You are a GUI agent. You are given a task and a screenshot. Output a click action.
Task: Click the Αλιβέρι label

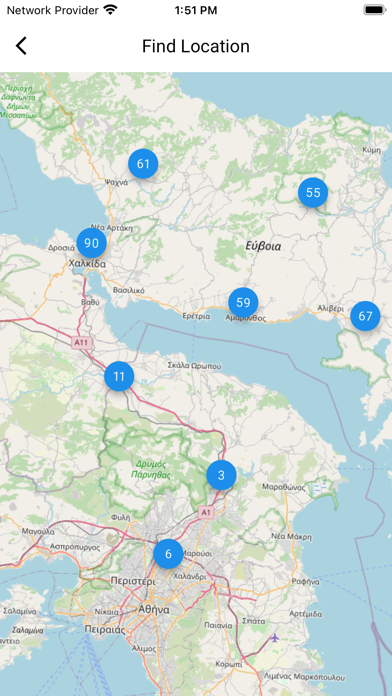331,308
